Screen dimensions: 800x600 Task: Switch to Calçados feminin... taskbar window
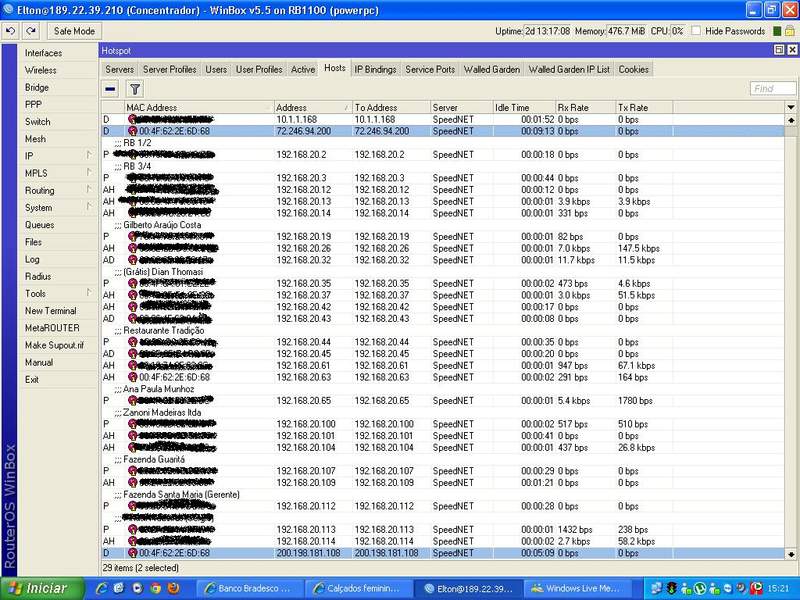tap(357, 588)
